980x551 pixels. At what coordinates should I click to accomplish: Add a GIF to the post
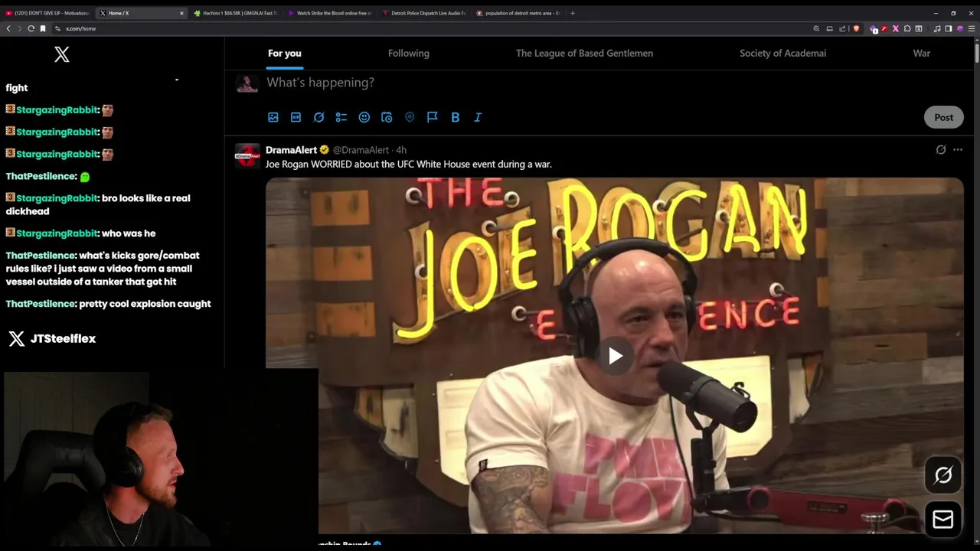pos(296,117)
